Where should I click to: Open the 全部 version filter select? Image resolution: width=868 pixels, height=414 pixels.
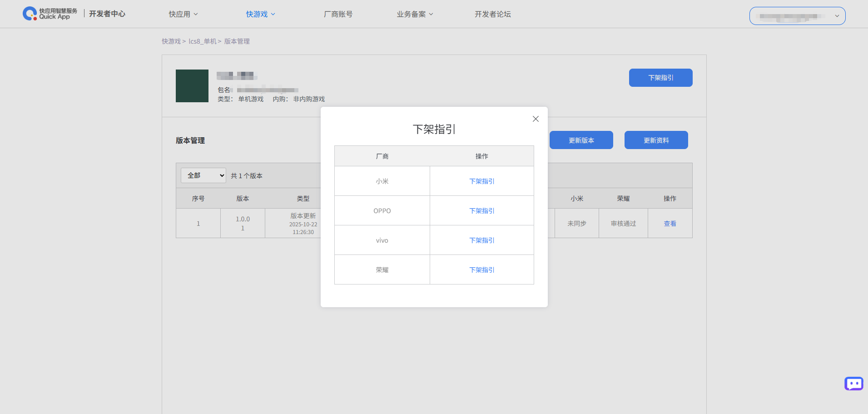pos(203,175)
